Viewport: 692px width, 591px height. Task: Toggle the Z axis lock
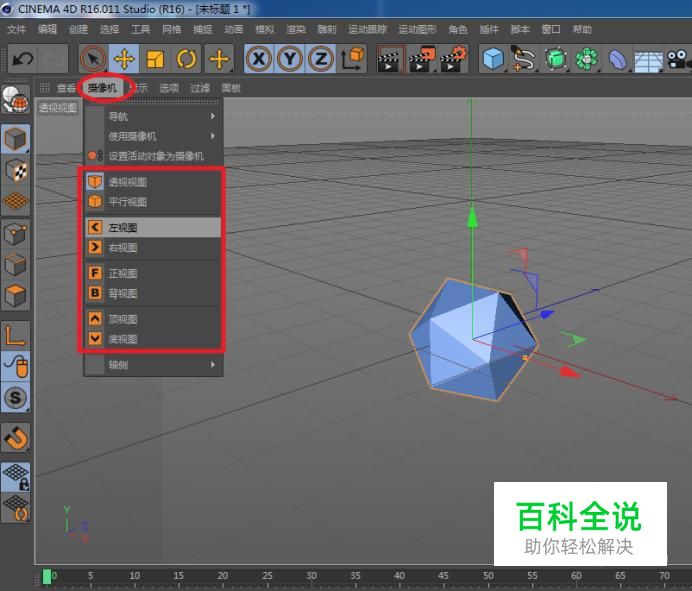point(321,59)
